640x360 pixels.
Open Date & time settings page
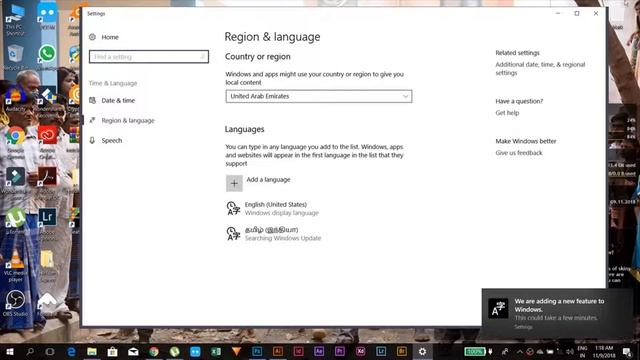pos(118,100)
